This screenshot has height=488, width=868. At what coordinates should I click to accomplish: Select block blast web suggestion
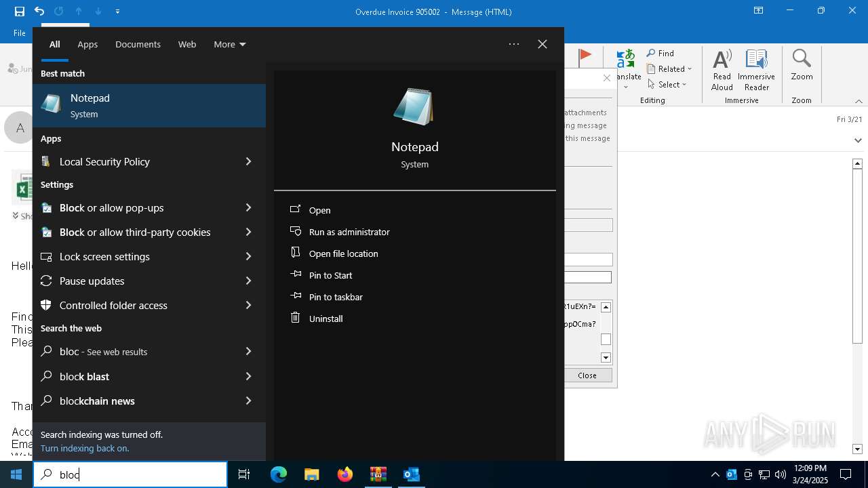pyautogui.click(x=84, y=376)
